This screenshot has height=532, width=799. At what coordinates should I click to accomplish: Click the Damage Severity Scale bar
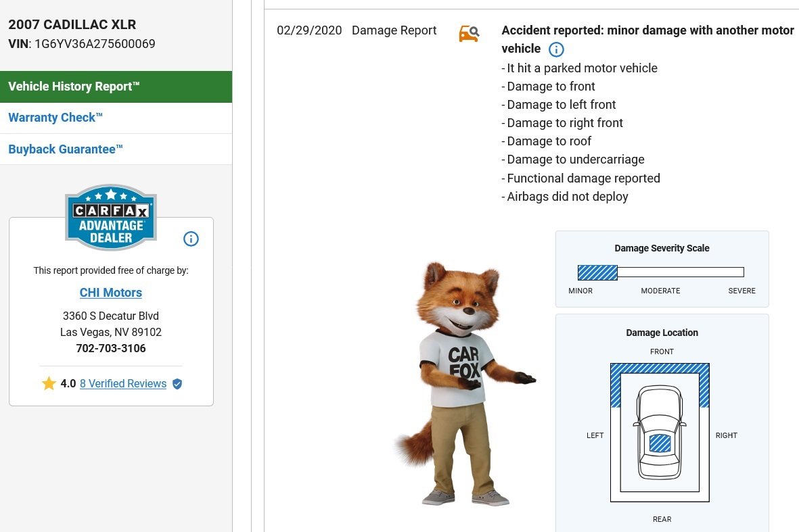661,272
